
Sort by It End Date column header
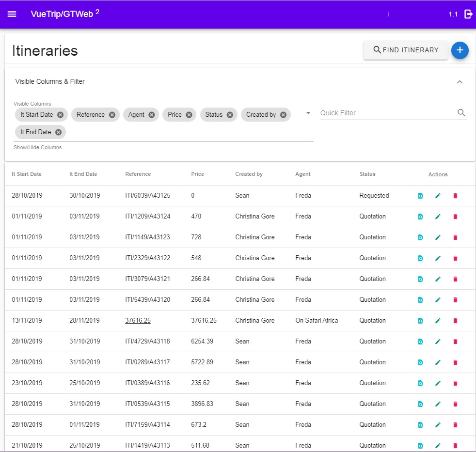[x=83, y=174]
